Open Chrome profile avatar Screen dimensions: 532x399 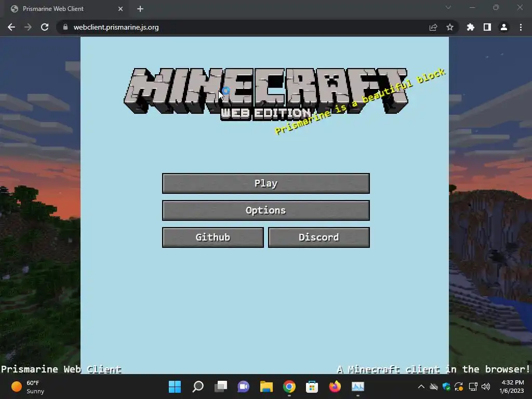[504, 27]
